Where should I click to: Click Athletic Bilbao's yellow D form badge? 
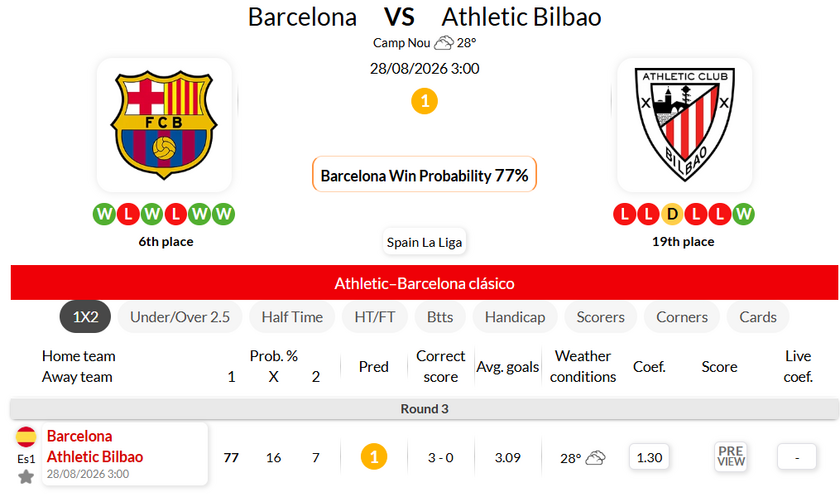pyautogui.click(x=672, y=214)
